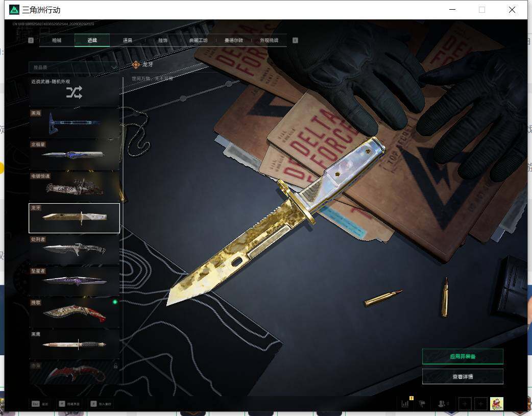Open the flag icon in the bottom bar
Viewport: 532px width, 416px height.
(x=422, y=403)
